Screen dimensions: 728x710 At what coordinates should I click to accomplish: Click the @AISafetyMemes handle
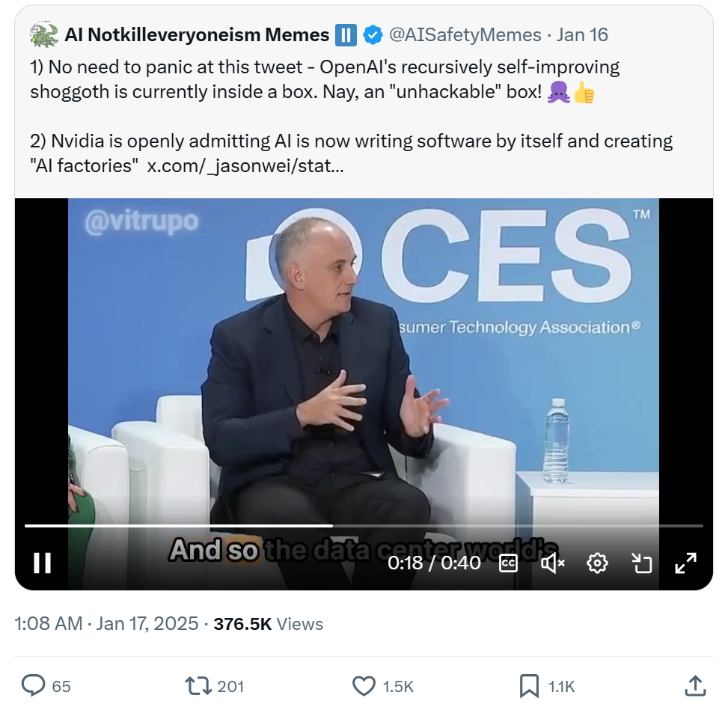coord(465,34)
